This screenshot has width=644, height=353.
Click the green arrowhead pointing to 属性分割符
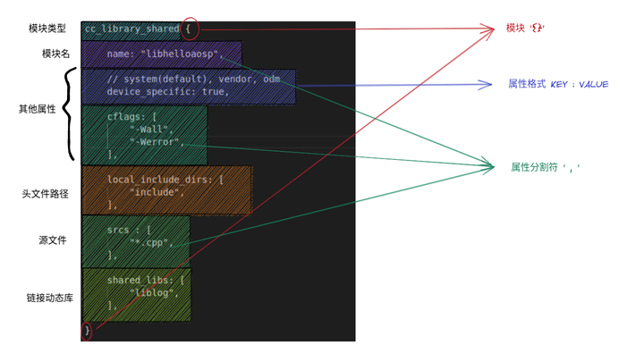(x=487, y=166)
